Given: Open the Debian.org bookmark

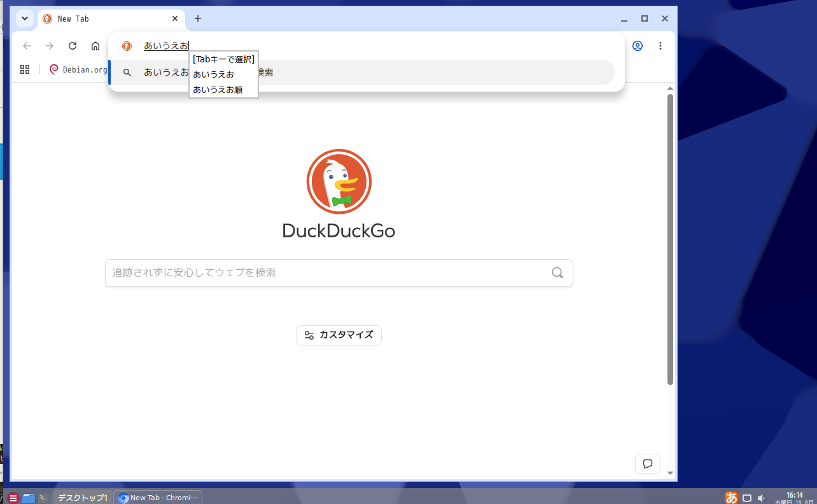Looking at the screenshot, I should (x=78, y=69).
